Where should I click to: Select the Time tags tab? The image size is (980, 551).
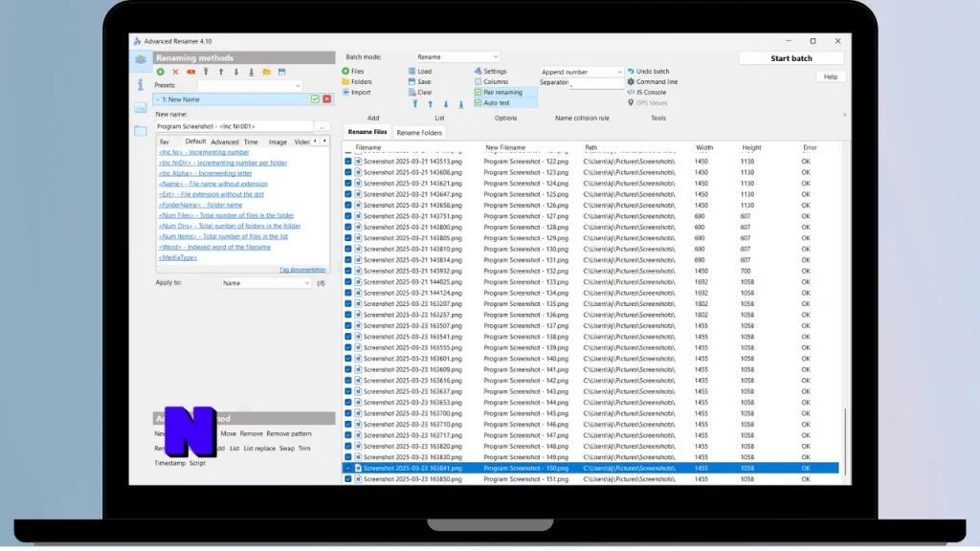pos(252,143)
